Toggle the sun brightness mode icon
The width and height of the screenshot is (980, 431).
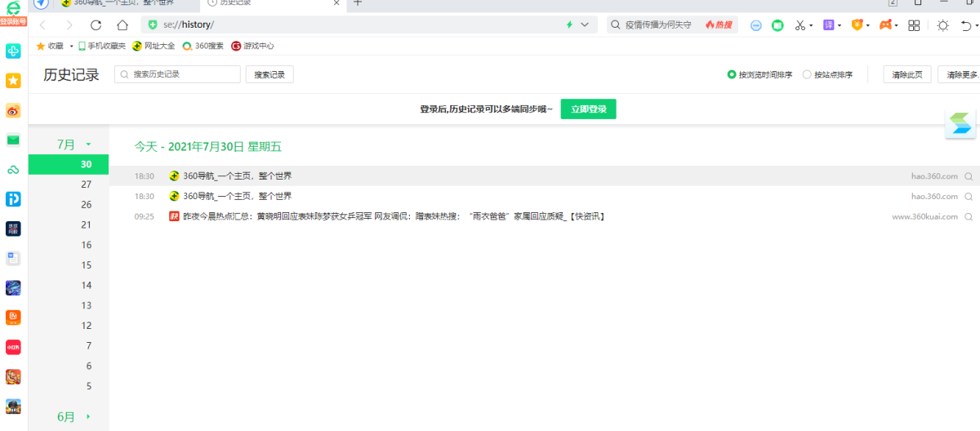[x=942, y=25]
